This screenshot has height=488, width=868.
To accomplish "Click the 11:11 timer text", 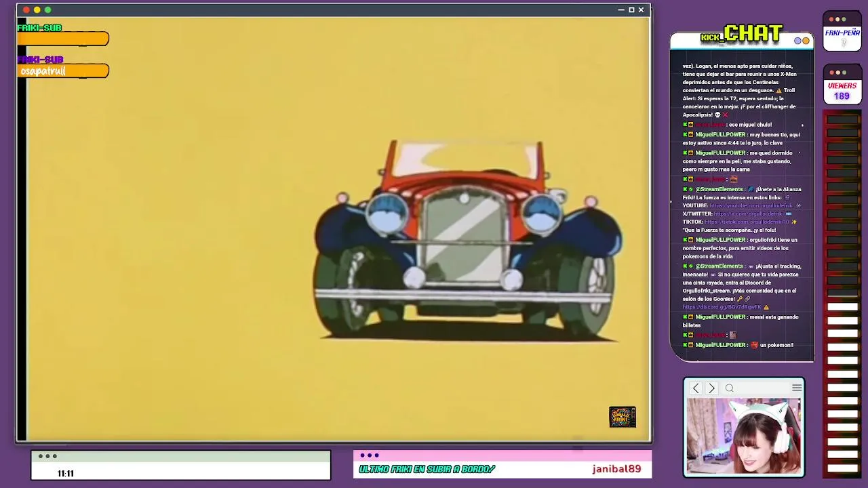I will tap(66, 474).
